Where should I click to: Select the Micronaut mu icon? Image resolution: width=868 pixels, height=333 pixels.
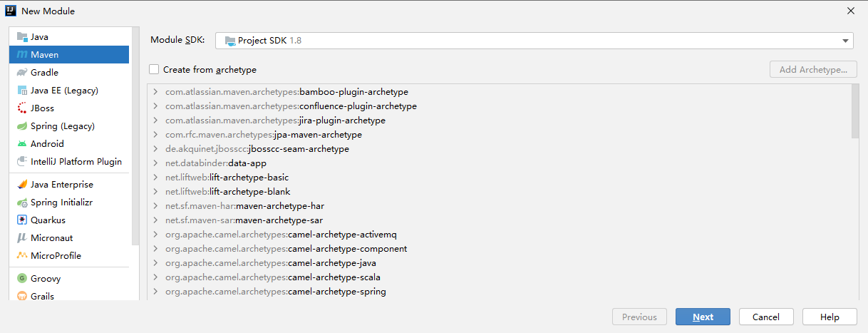[22, 238]
